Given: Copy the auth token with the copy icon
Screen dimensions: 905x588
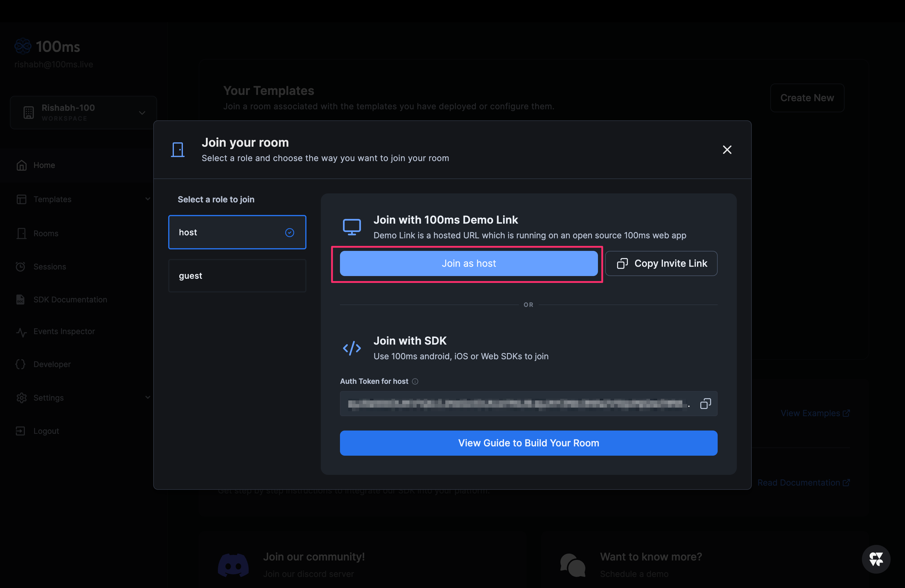Looking at the screenshot, I should [705, 404].
